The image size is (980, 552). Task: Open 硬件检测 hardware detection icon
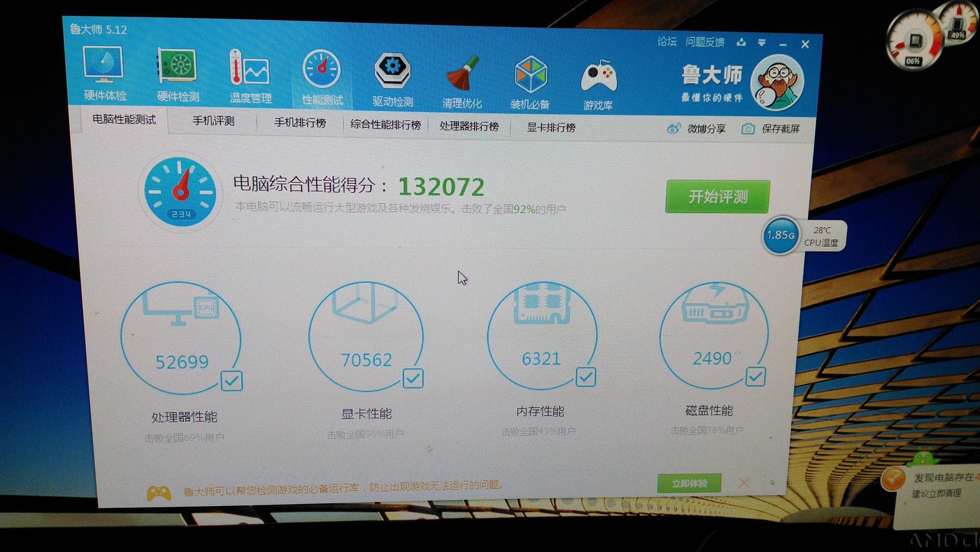pos(177,75)
